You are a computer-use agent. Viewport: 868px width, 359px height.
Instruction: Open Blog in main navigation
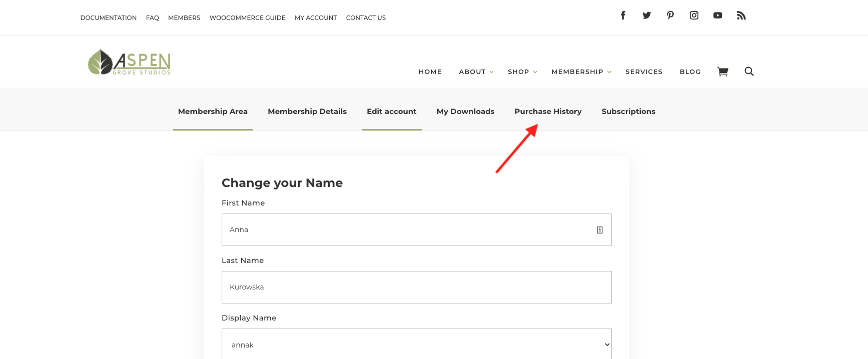(690, 72)
